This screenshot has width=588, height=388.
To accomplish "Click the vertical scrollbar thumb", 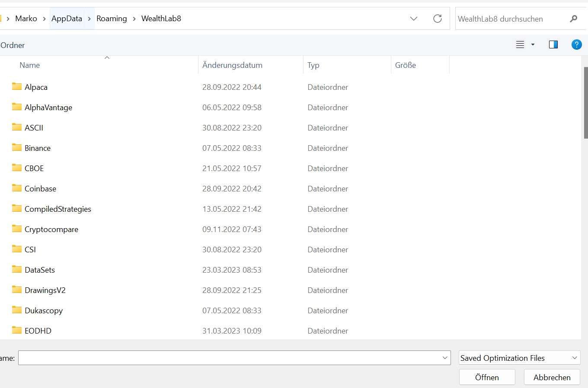I will (x=586, y=102).
